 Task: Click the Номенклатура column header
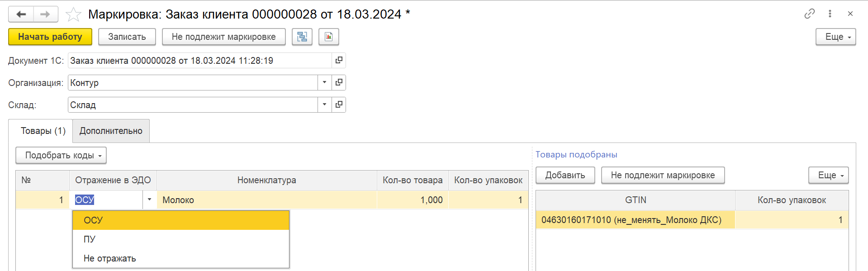pos(267,180)
